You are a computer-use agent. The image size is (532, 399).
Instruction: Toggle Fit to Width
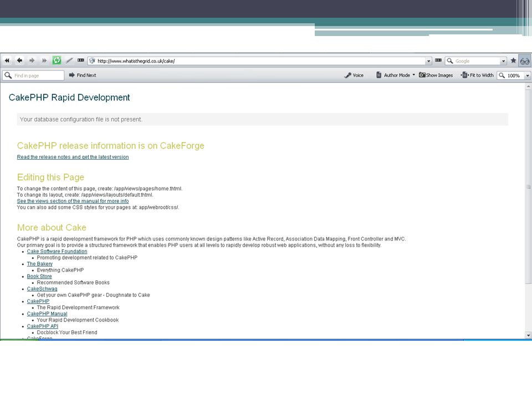[477, 75]
